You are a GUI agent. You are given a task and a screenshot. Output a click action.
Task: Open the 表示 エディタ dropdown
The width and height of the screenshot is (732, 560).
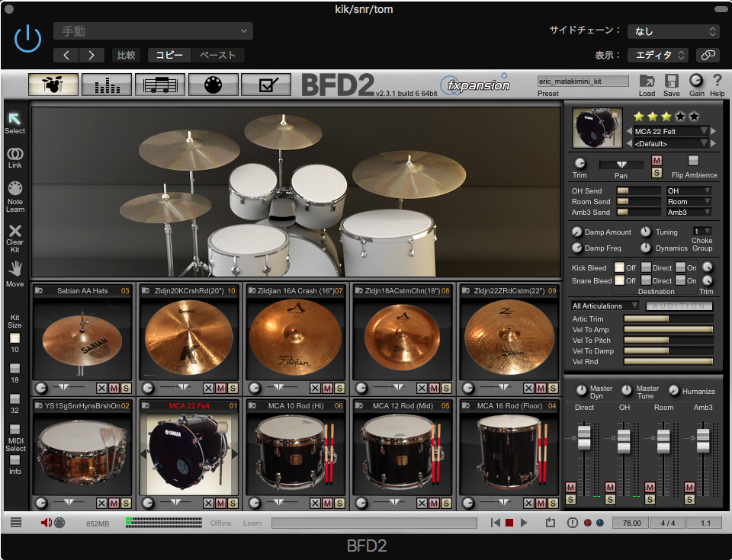coord(657,55)
